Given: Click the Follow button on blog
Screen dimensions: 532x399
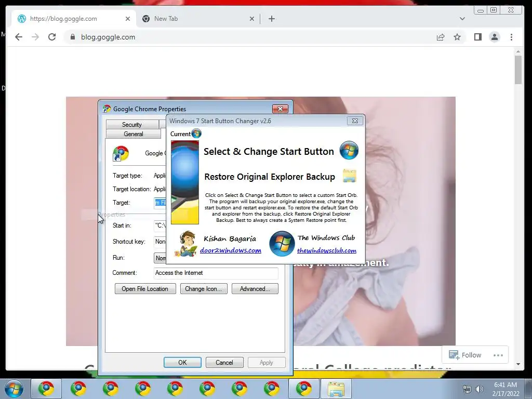Looking at the screenshot, I should click(x=465, y=355).
